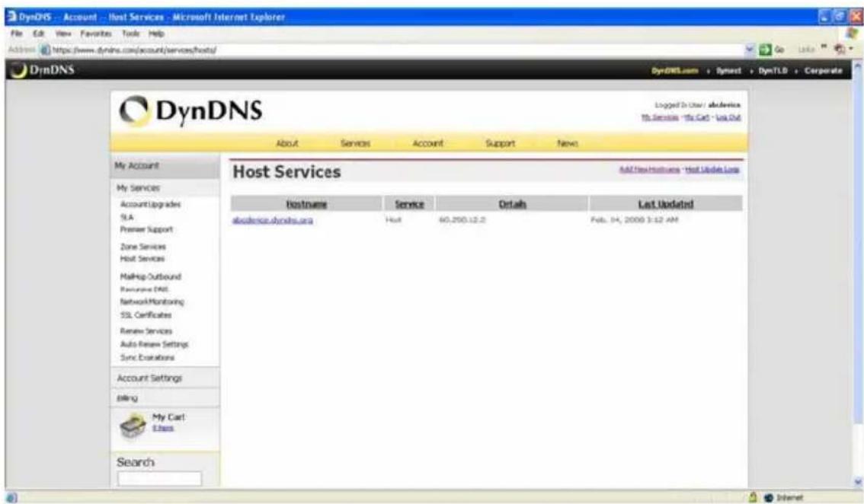Click the items link under My Cart
The width and height of the screenshot is (864, 504).
[163, 428]
